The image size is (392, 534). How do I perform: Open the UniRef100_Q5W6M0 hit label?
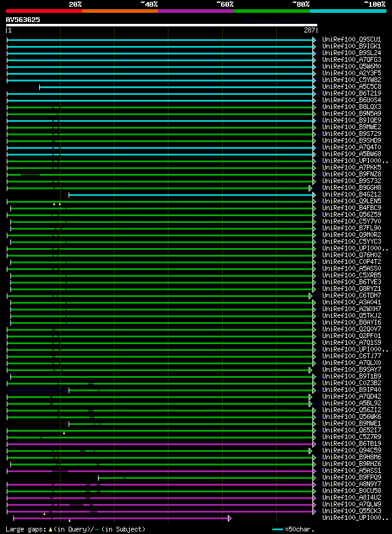point(352,66)
